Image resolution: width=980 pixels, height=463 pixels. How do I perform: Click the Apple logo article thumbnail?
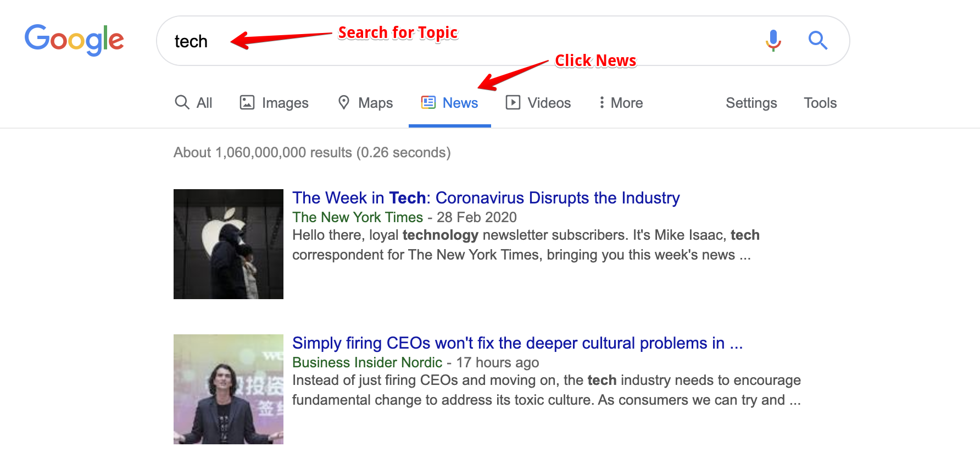[229, 244]
